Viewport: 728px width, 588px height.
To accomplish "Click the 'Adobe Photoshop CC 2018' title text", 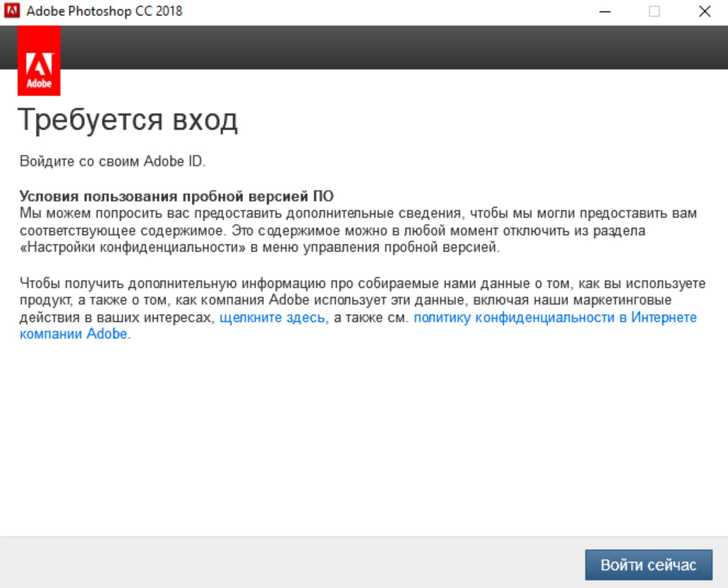I will point(104,11).
